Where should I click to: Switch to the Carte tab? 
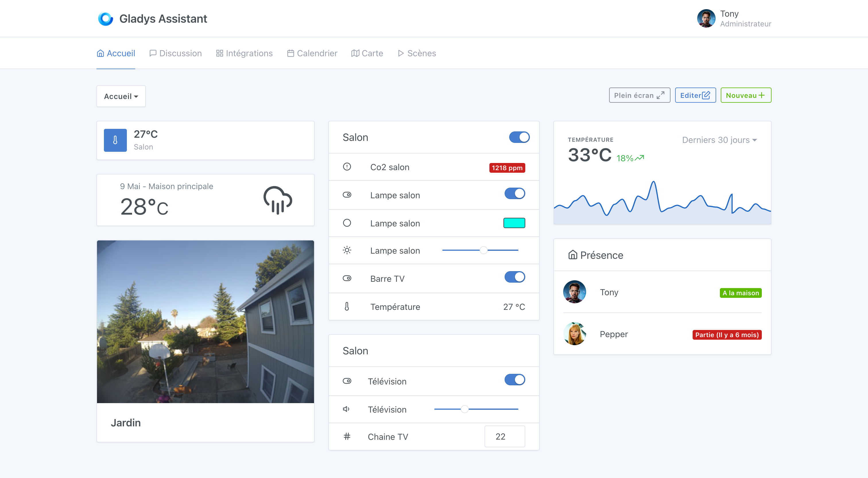[x=367, y=53]
